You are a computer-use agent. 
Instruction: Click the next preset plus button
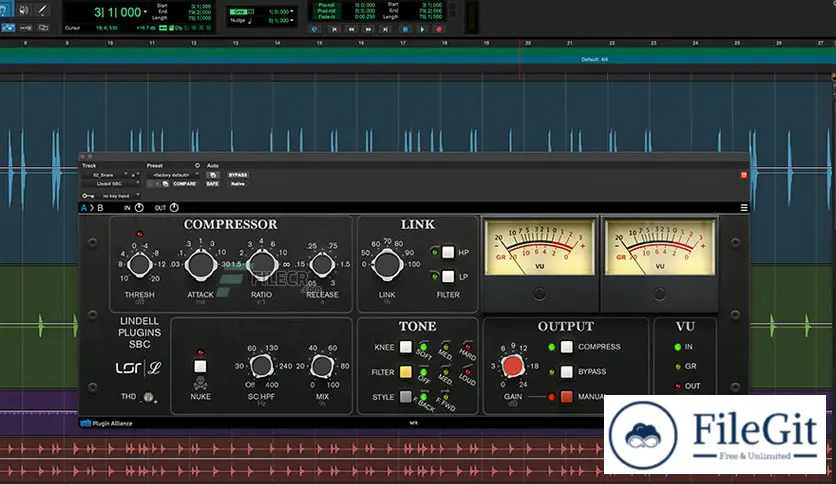(x=158, y=184)
